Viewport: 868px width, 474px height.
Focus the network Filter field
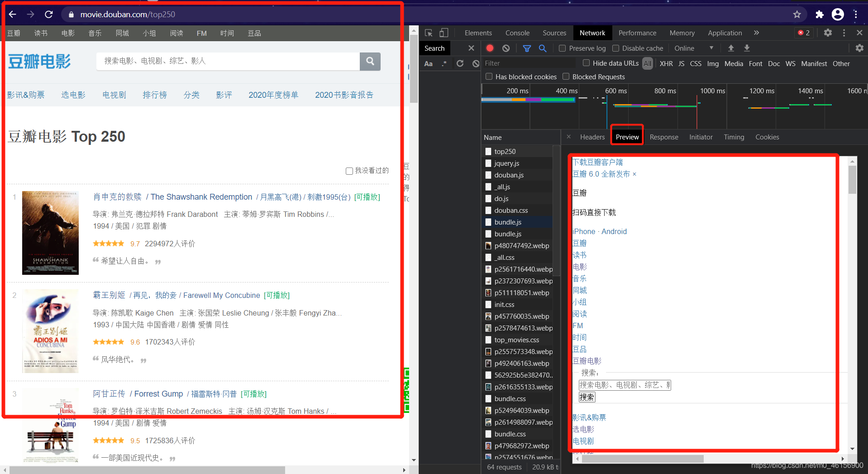tap(529, 63)
